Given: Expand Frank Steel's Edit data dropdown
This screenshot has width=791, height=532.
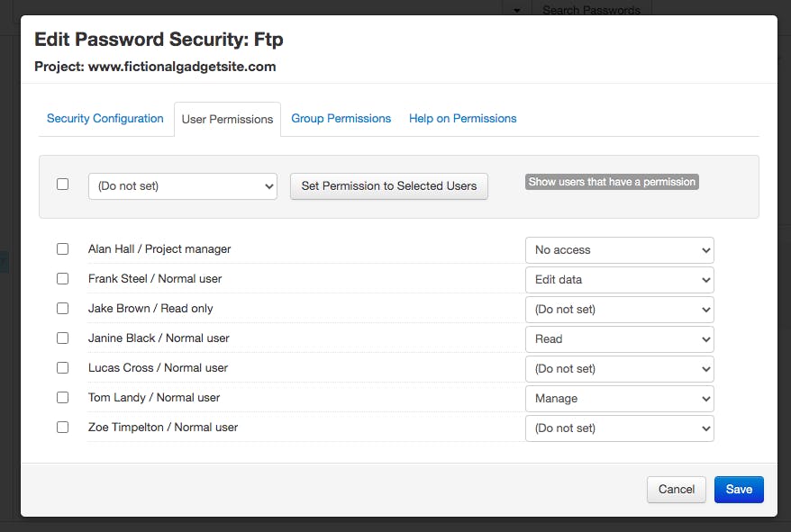Looking at the screenshot, I should [x=619, y=280].
